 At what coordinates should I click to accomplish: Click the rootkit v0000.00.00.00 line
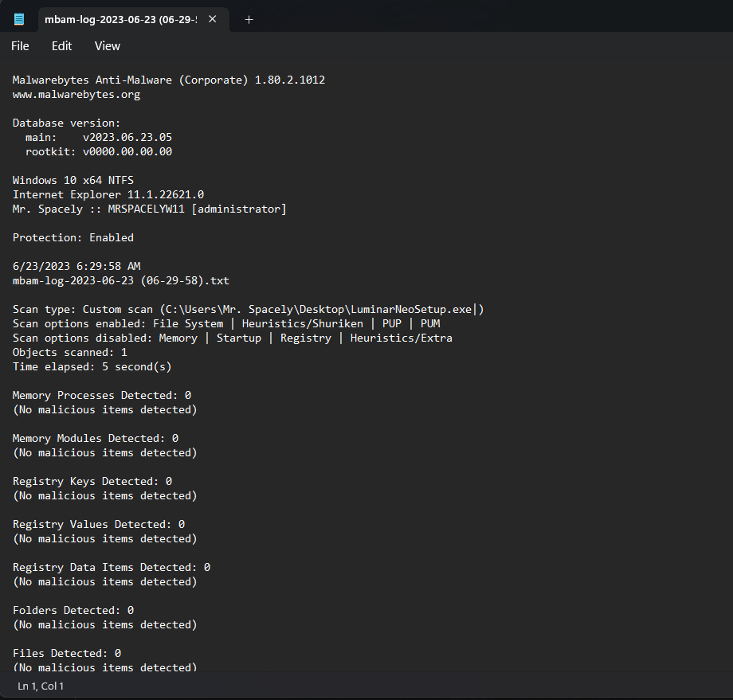pos(99,151)
